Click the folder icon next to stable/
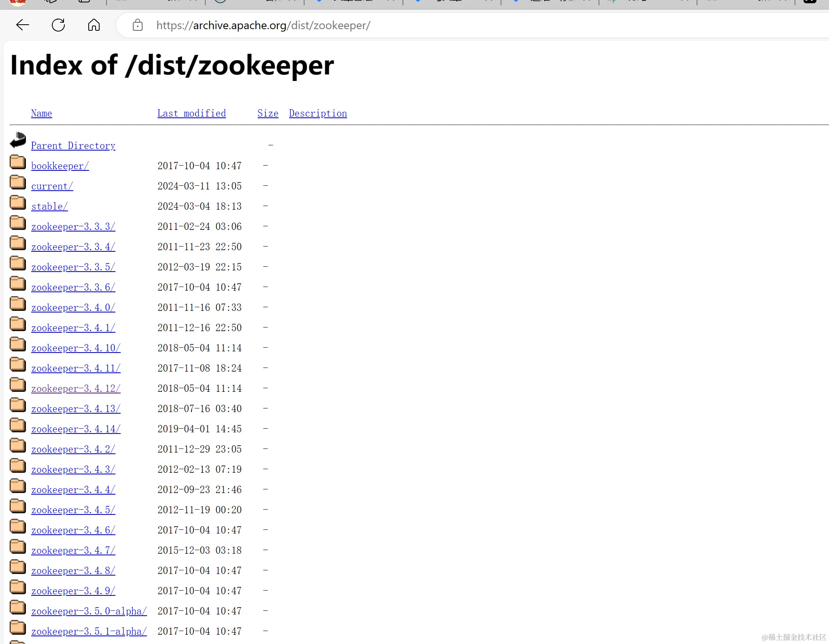The width and height of the screenshot is (829, 644). pos(18,202)
